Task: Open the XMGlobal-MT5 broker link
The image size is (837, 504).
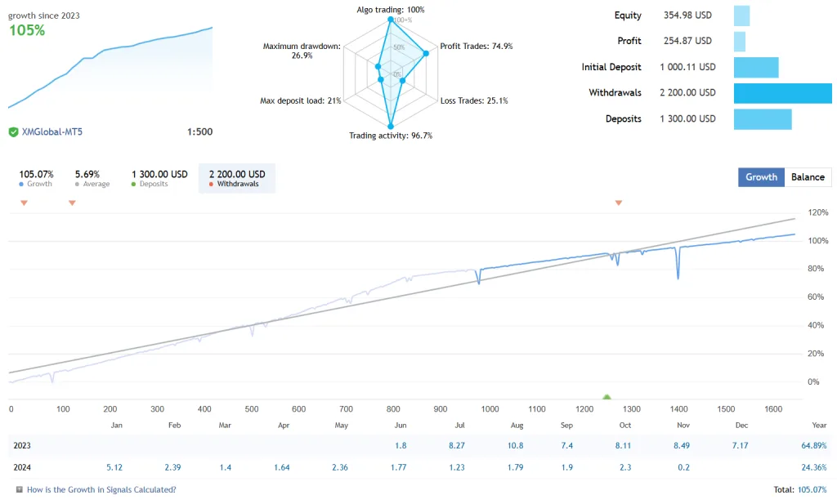Action: pyautogui.click(x=51, y=132)
